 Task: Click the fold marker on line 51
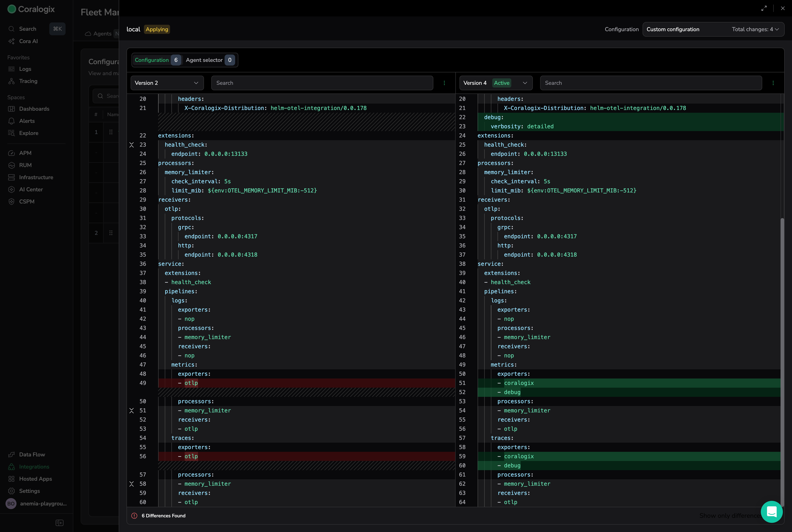coord(132,411)
